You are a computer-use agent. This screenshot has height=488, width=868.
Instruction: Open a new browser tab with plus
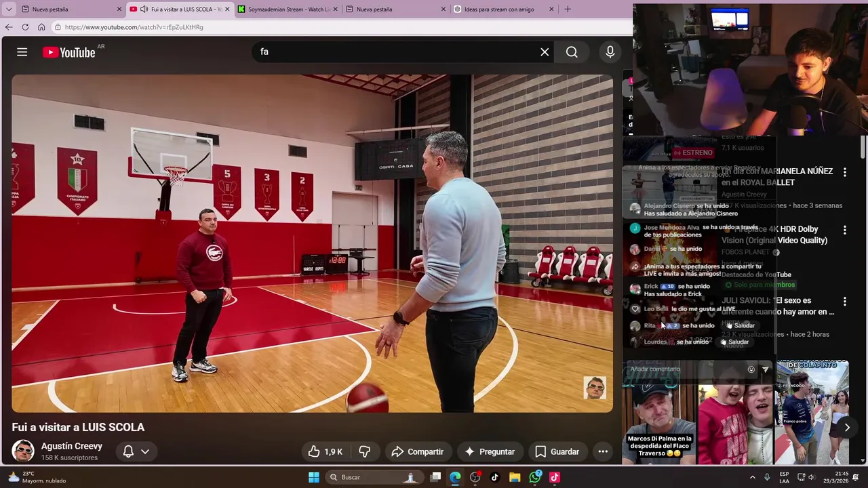coord(568,9)
